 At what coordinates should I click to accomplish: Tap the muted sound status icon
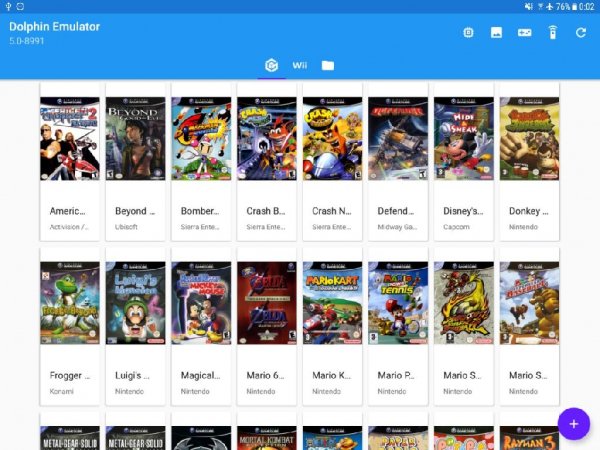click(x=528, y=7)
